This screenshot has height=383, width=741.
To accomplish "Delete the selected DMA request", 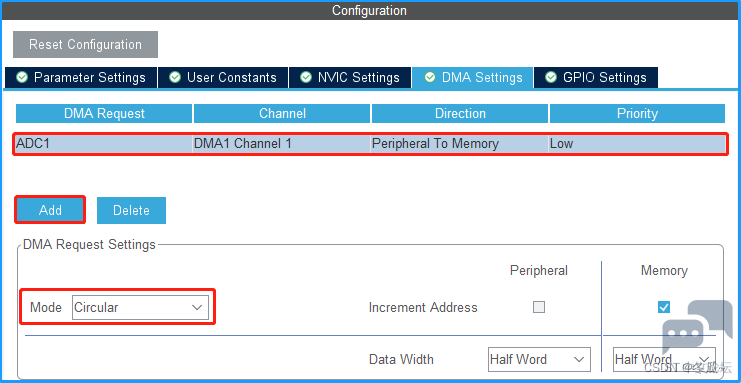I will pyautogui.click(x=131, y=210).
